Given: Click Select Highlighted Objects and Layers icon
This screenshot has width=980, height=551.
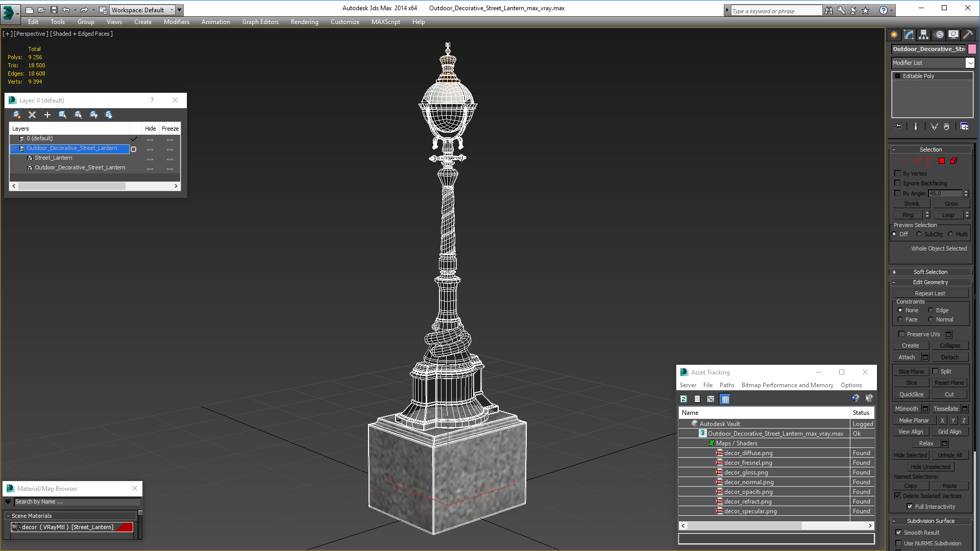Looking at the screenshot, I should [x=63, y=115].
